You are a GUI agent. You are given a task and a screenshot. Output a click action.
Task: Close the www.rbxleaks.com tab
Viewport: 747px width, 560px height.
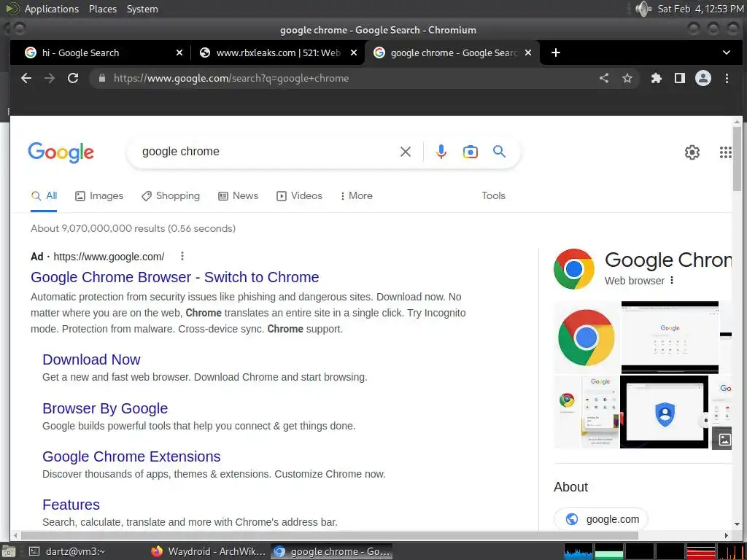click(x=354, y=52)
